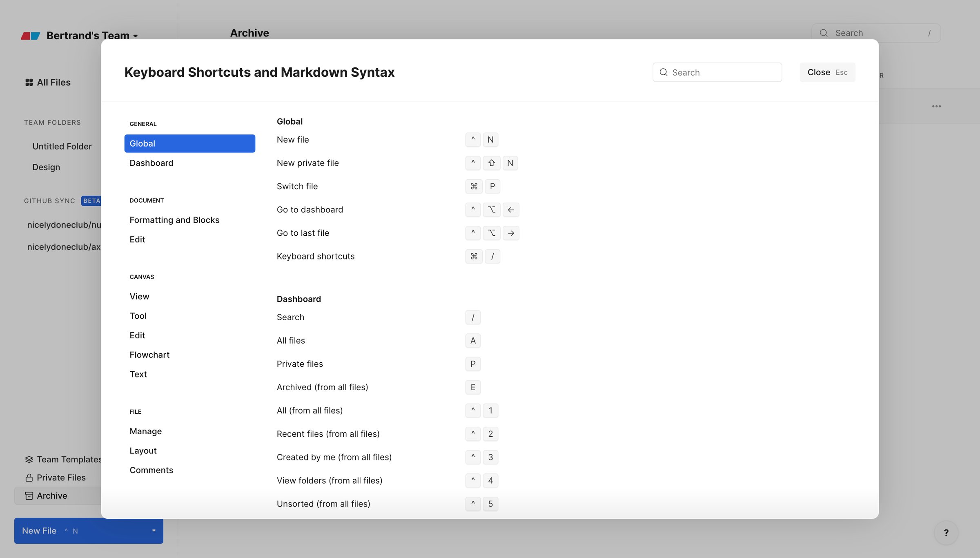The height and width of the screenshot is (558, 980).
Task: Click 'Recent files (from all files)' label
Action: (x=328, y=434)
